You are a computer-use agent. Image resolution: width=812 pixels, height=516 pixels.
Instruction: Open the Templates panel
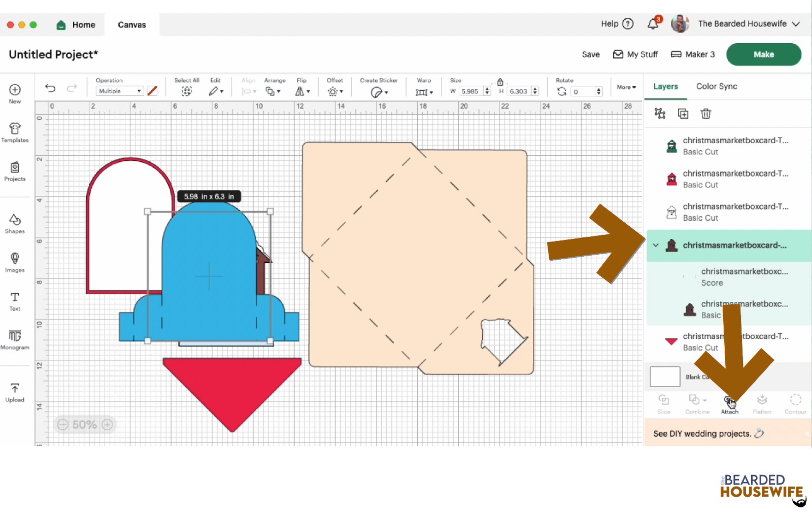pos(15,132)
